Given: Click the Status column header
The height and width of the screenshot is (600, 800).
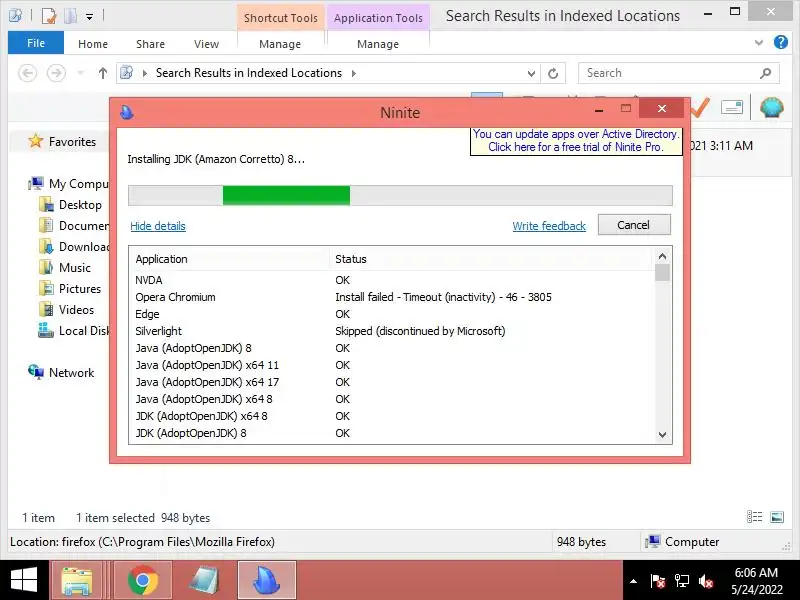Looking at the screenshot, I should click(491, 259).
